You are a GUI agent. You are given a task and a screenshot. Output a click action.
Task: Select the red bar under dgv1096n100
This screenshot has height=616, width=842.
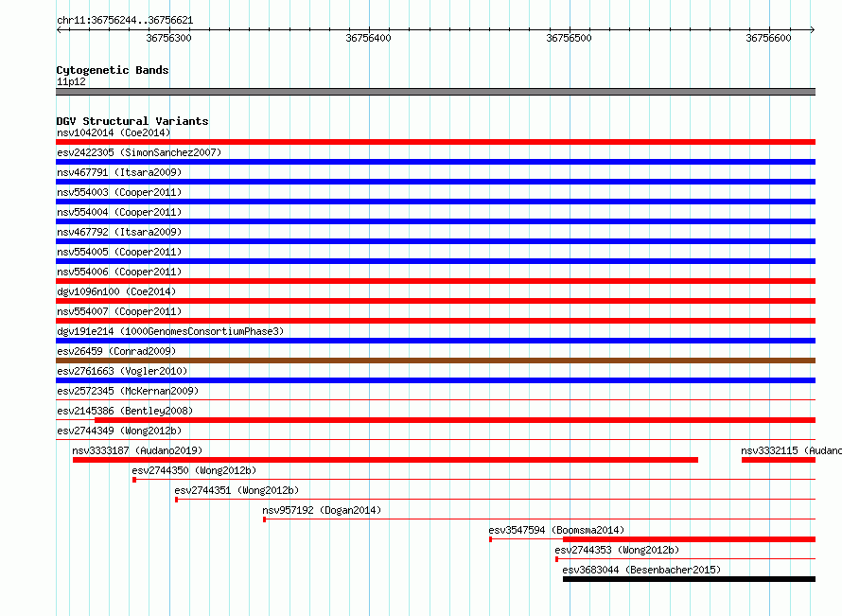[x=435, y=301]
